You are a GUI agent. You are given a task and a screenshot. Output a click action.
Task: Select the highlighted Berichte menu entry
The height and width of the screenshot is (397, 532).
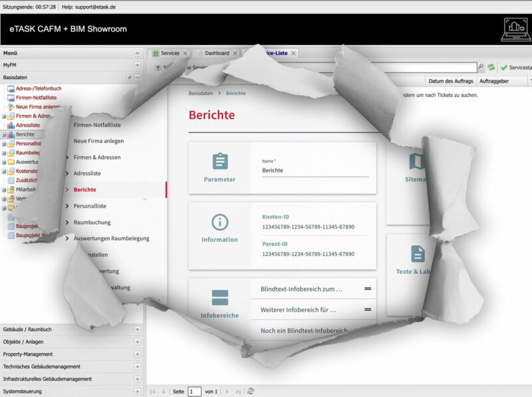click(x=85, y=190)
